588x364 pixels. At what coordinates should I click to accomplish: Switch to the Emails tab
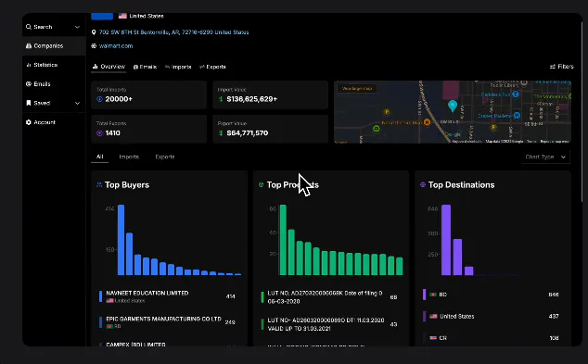[145, 67]
